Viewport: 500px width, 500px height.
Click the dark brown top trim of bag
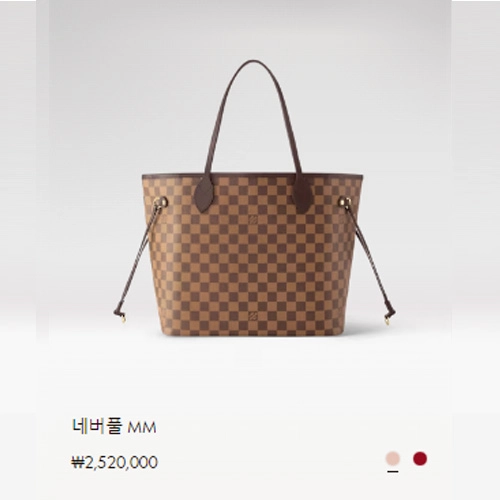coord(252,175)
